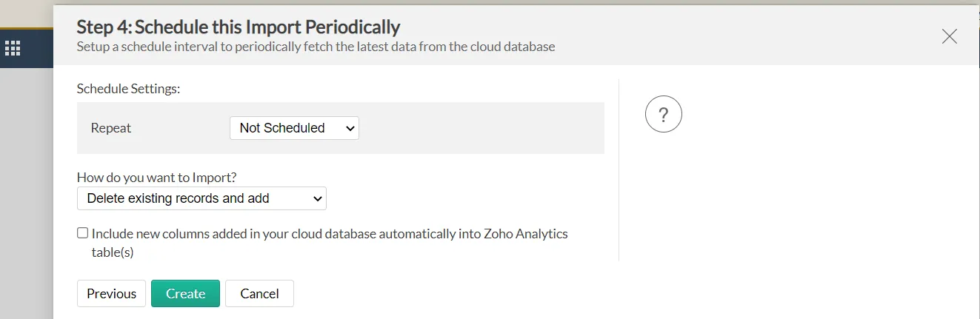The image size is (980, 319).
Task: Click the 'Repeat' field label
Action: [111, 128]
